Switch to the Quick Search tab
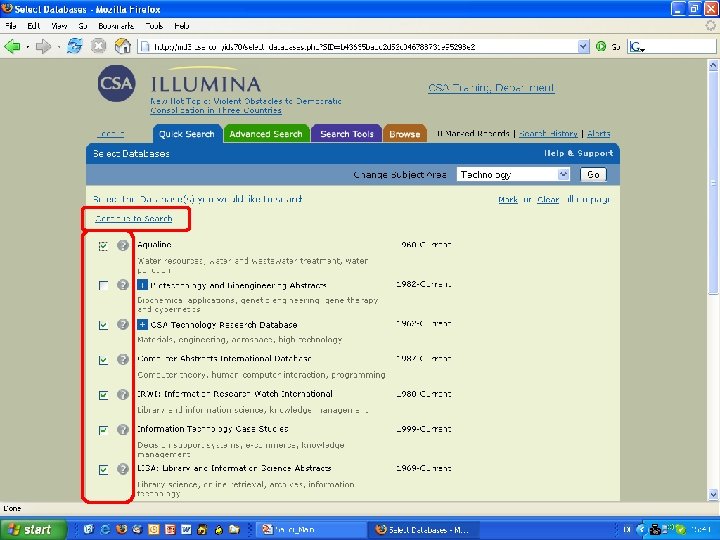 pos(187,134)
